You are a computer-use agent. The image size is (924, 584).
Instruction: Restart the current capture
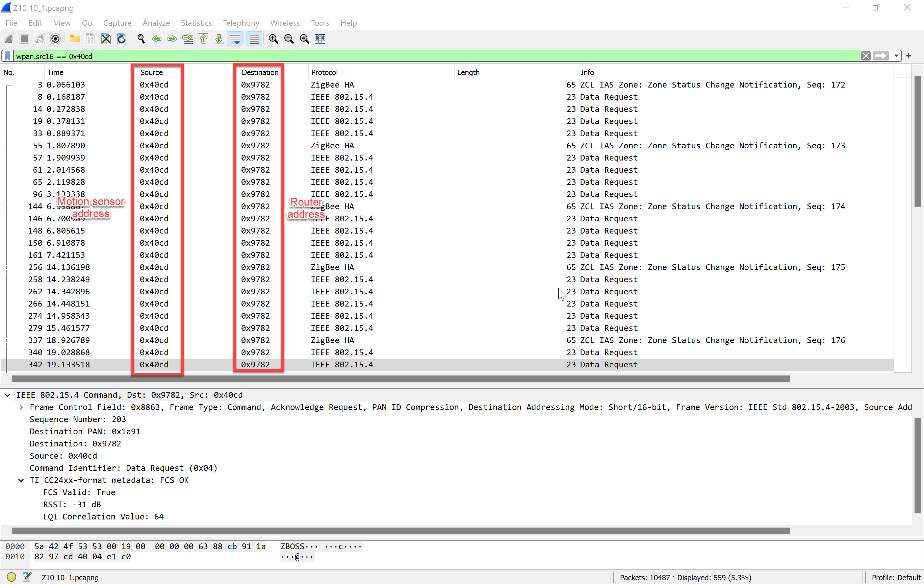(x=40, y=39)
